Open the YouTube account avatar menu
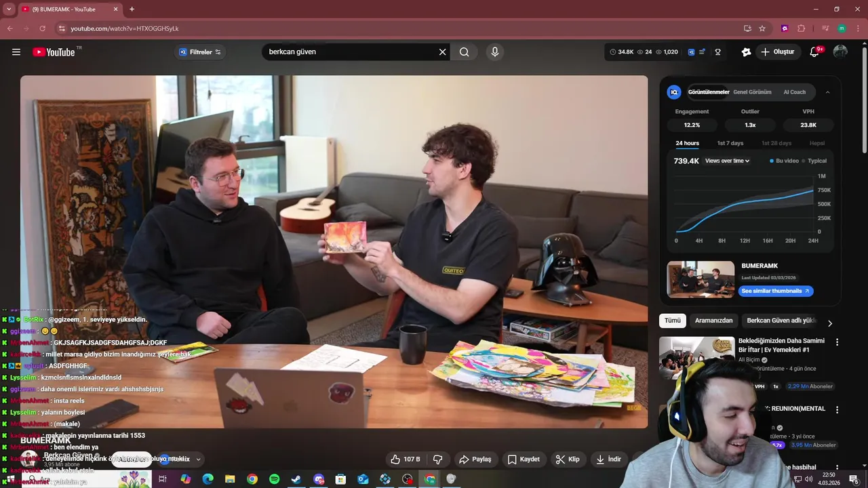This screenshot has height=488, width=868. click(840, 52)
